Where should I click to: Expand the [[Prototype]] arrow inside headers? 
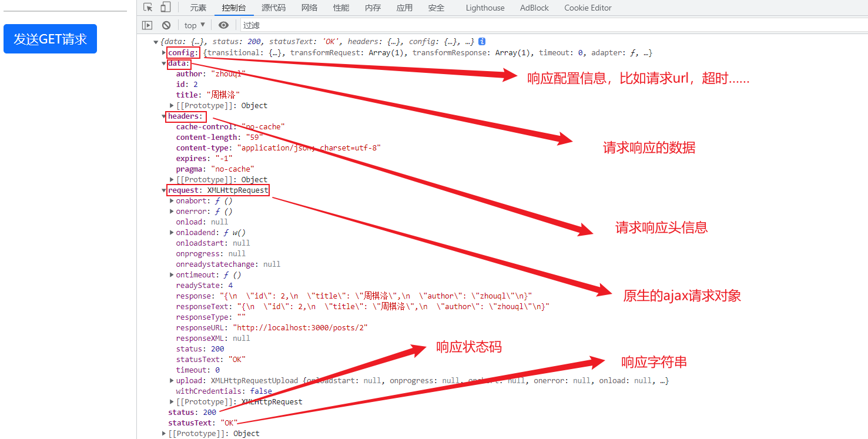pos(172,180)
